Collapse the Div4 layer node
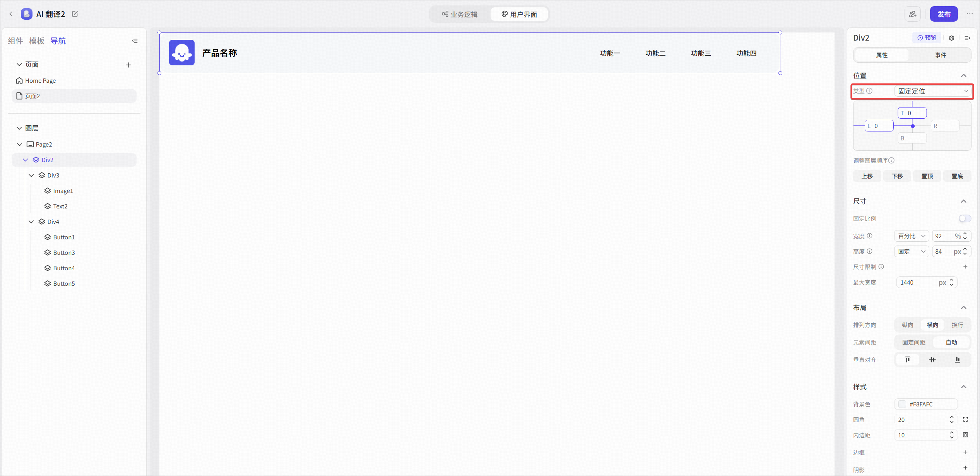Image resolution: width=980 pixels, height=476 pixels. [31, 222]
